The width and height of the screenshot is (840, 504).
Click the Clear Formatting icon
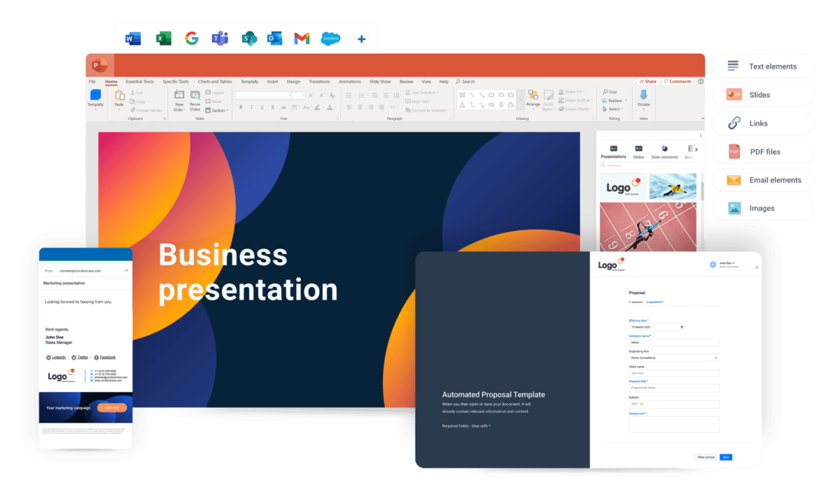tap(331, 95)
